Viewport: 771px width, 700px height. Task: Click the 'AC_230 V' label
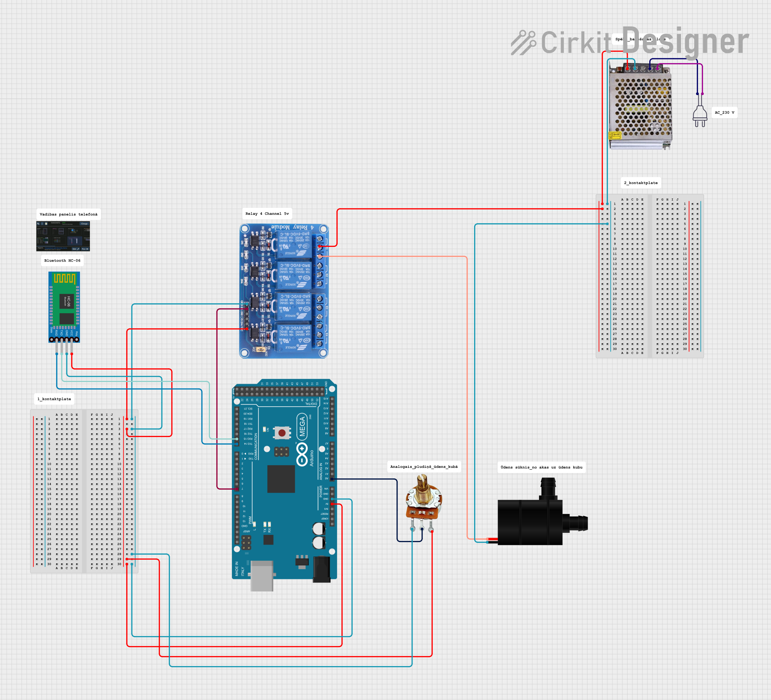coord(724,113)
